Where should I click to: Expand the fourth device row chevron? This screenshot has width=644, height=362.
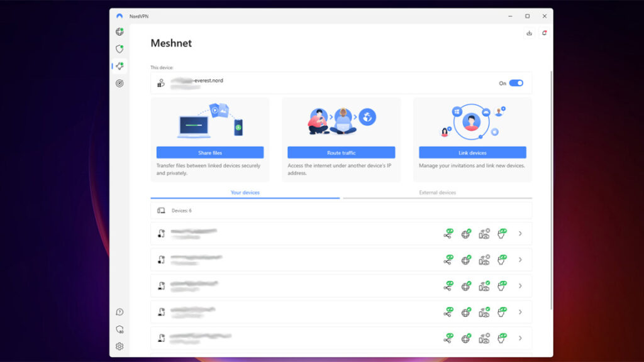coord(520,312)
